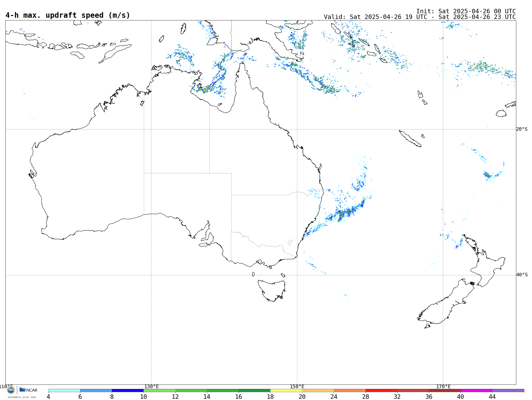Click the bright red 28–32 colorbar segment

click(381, 391)
